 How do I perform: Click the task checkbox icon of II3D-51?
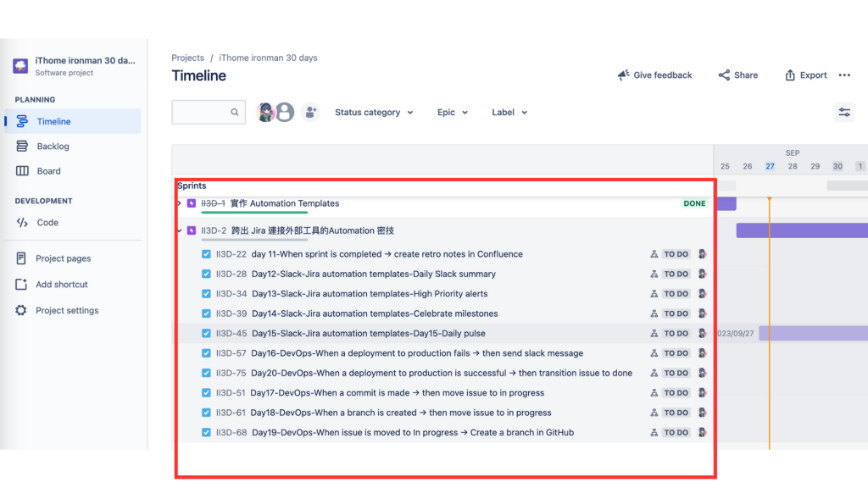206,393
